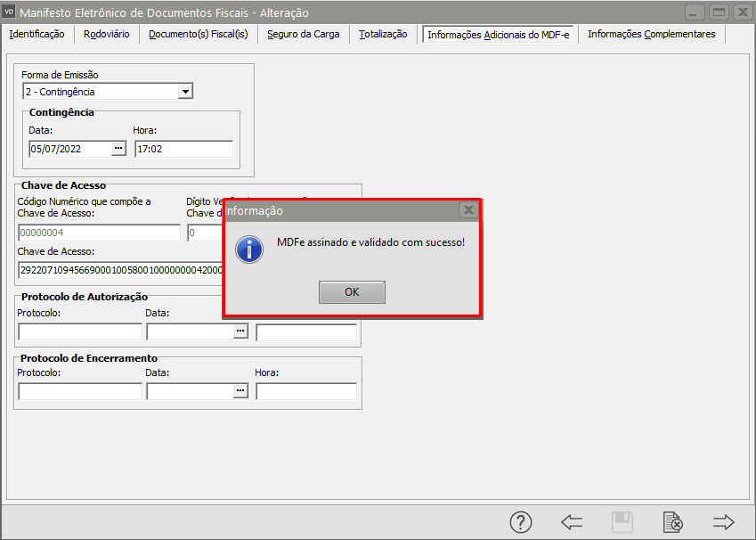Open Protocolo de Autorização date picker

pos(240,331)
